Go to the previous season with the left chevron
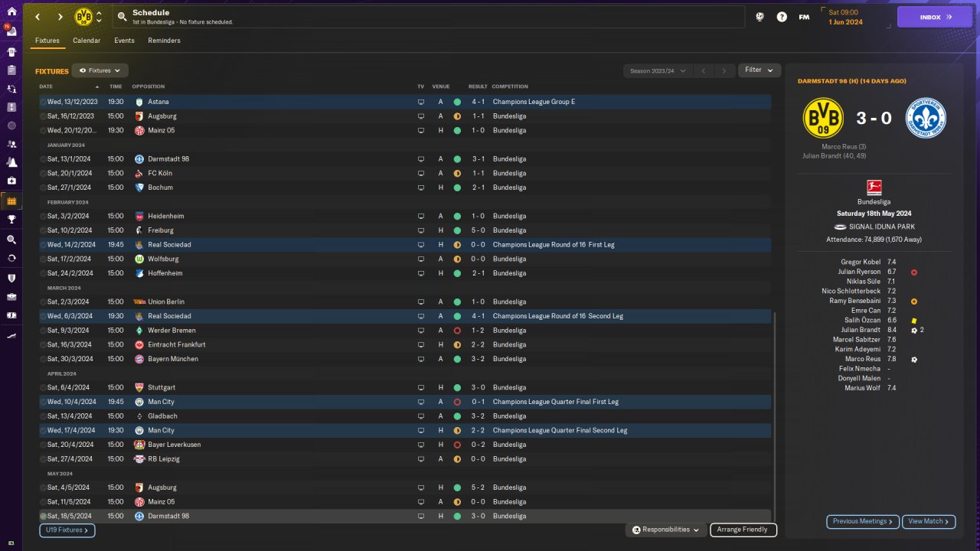Viewport: 980px width, 551px height. [x=703, y=70]
